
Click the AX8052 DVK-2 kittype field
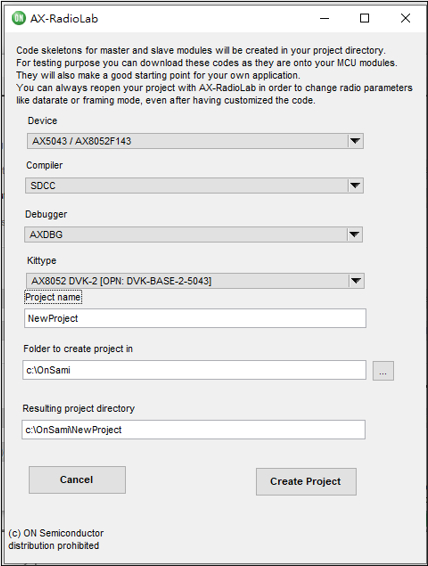[x=195, y=281]
